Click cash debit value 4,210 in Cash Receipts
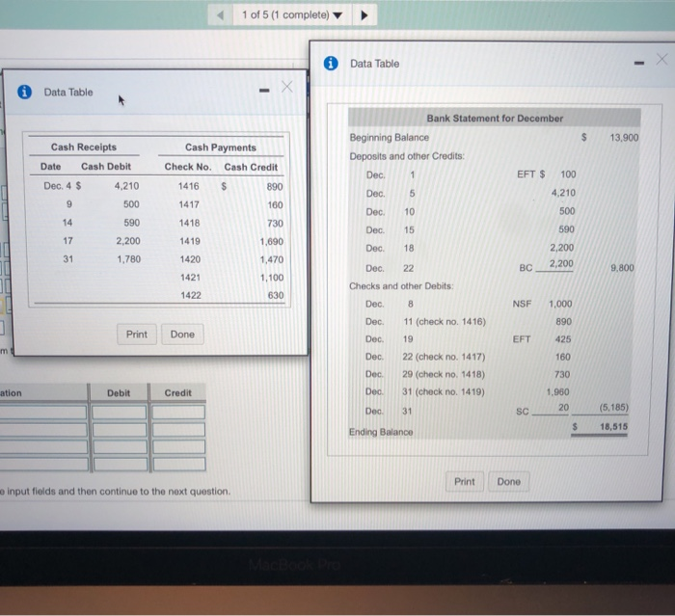This screenshot has width=675, height=616. pyautogui.click(x=126, y=186)
